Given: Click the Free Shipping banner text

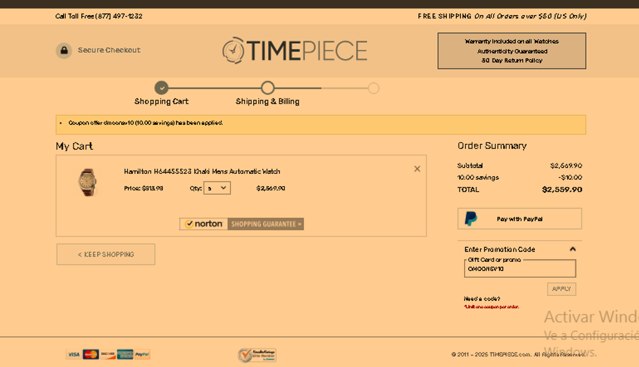Looking at the screenshot, I should click(502, 16).
